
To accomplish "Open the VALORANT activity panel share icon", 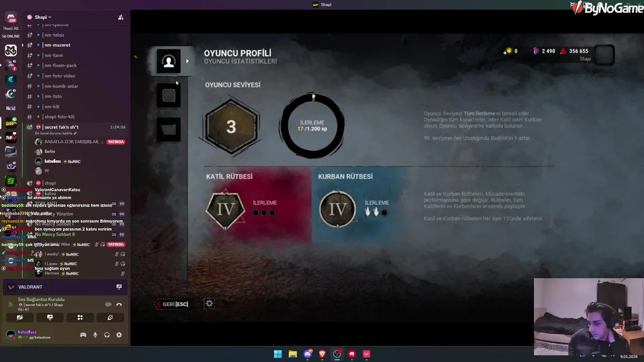I will click(x=119, y=287).
